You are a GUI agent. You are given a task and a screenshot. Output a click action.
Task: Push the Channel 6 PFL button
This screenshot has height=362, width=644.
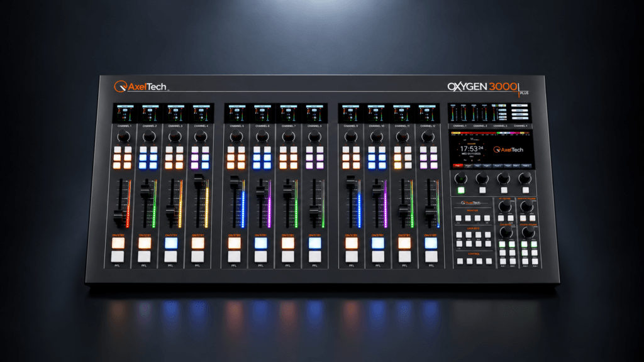click(261, 256)
